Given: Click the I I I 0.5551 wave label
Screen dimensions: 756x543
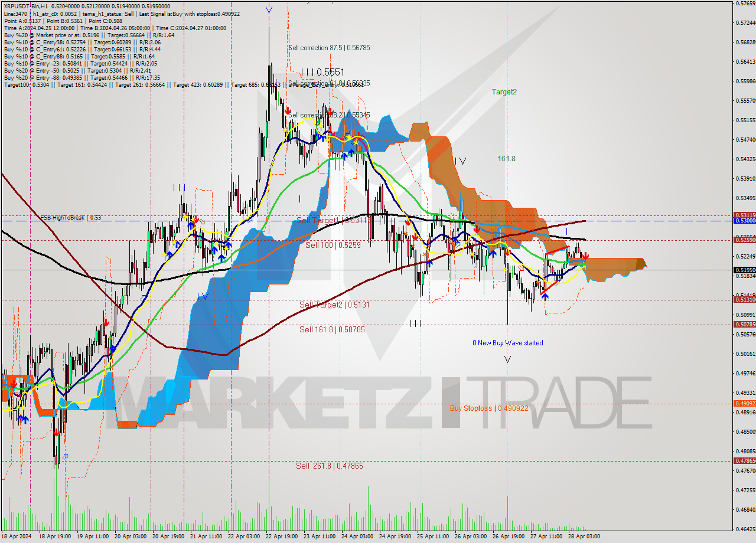Looking at the screenshot, I should (322, 71).
